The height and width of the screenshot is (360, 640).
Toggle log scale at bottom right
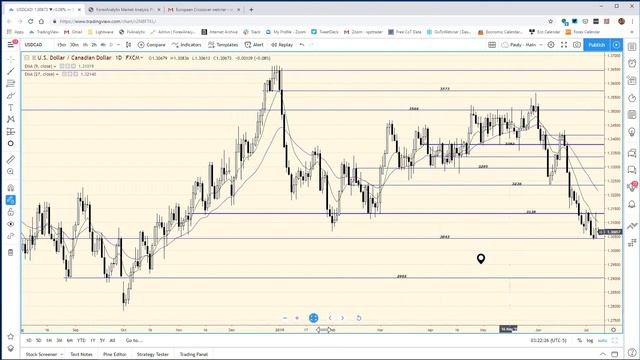pos(590,340)
